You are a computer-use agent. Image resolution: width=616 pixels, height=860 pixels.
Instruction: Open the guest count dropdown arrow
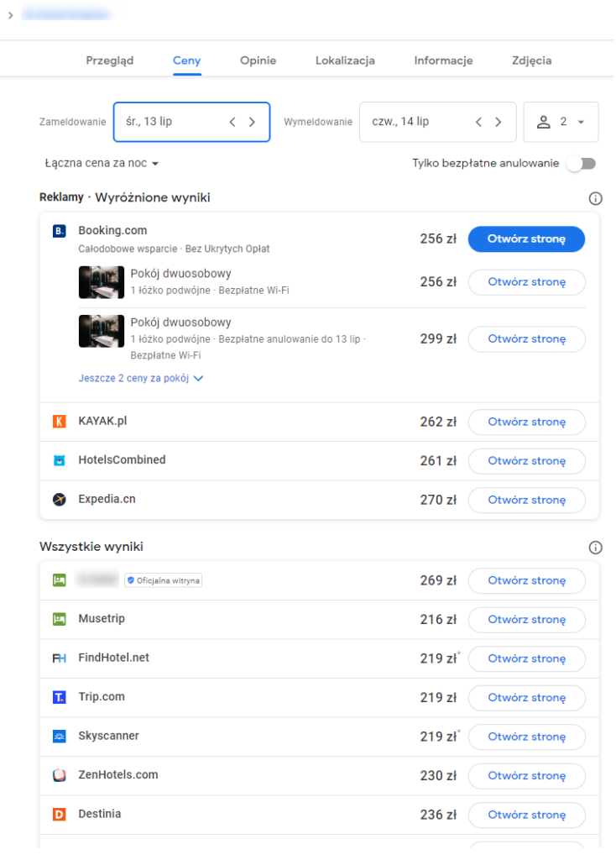pos(581,122)
